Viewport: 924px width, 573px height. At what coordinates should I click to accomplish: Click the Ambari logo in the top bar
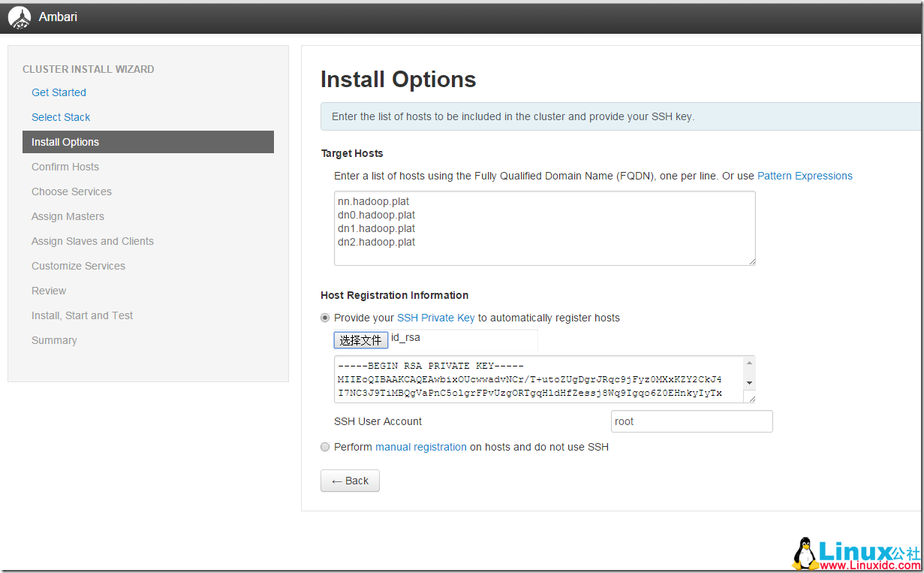pos(19,17)
